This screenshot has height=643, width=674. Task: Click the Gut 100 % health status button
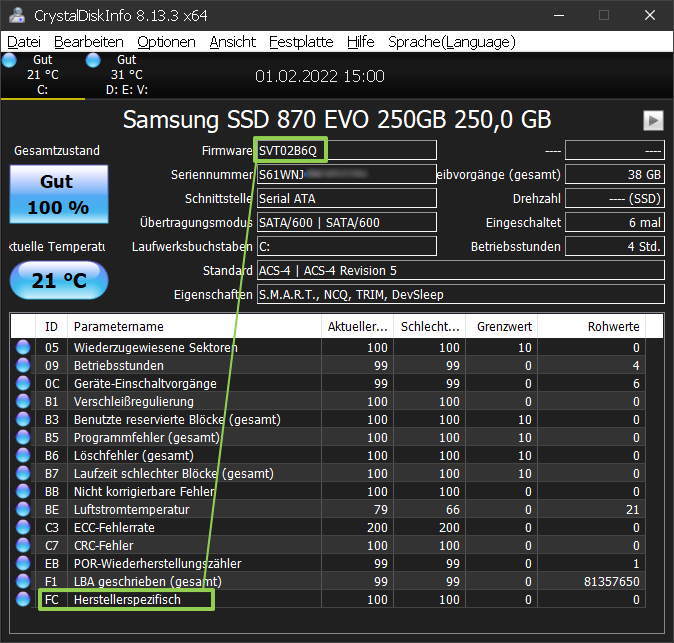point(59,194)
